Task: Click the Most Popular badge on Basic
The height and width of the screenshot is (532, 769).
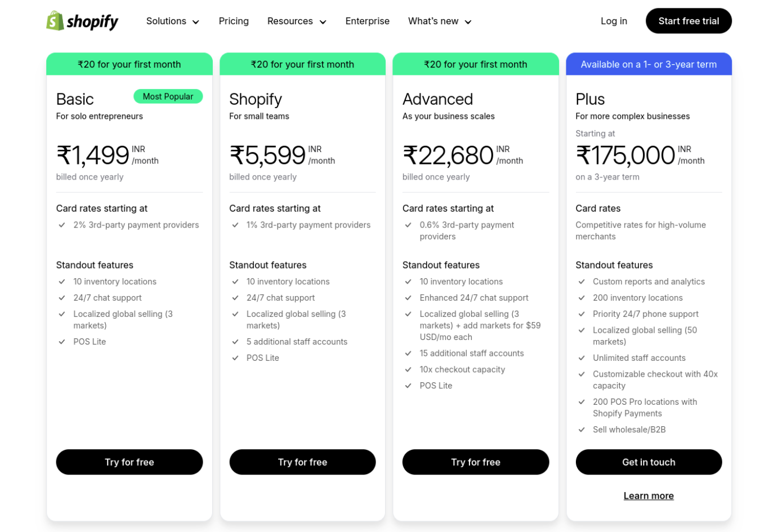Action: click(x=168, y=96)
